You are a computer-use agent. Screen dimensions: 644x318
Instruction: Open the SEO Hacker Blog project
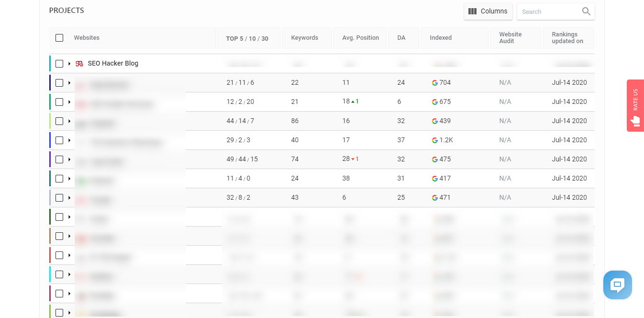(113, 64)
